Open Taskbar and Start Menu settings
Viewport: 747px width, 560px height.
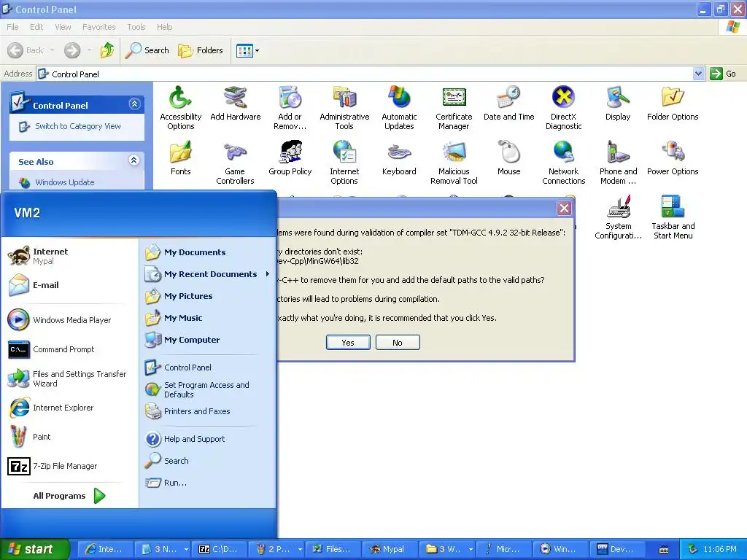673,217
